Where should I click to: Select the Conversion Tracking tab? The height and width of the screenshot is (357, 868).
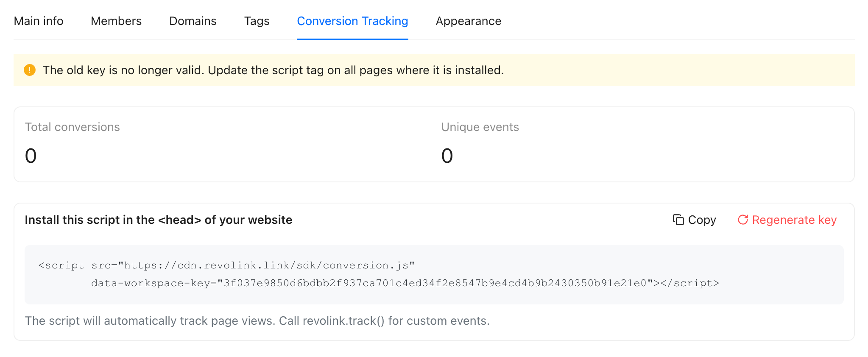(352, 21)
